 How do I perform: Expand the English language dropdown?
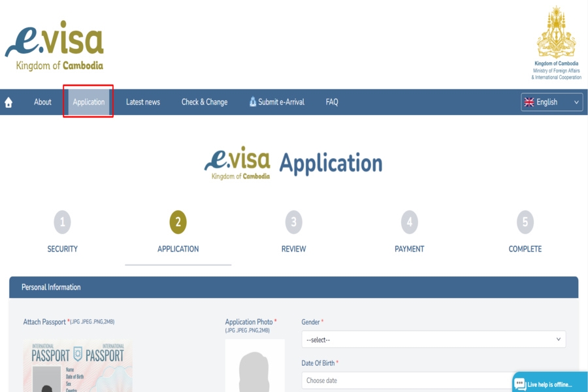coord(551,102)
